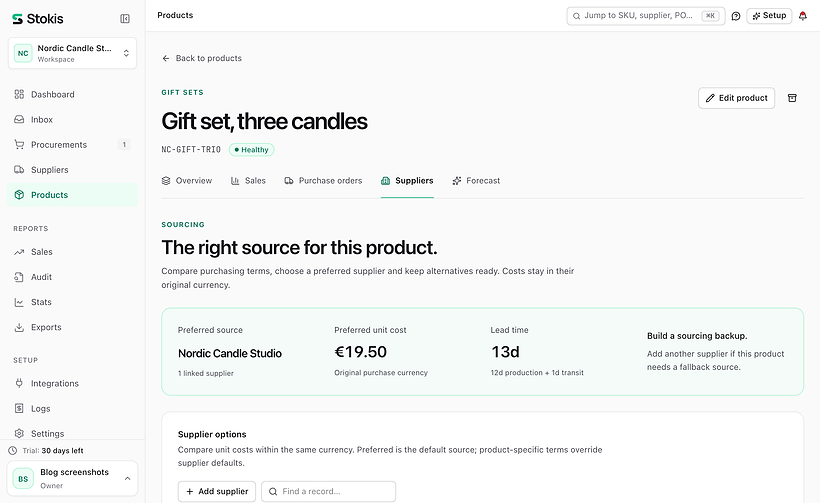Click the Procurements count badge
Screen dimensions: 820x503
[124, 145]
